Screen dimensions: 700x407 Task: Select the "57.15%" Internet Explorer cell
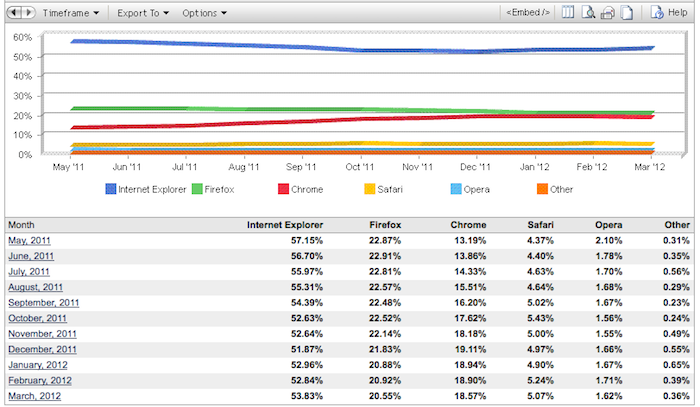(x=307, y=241)
